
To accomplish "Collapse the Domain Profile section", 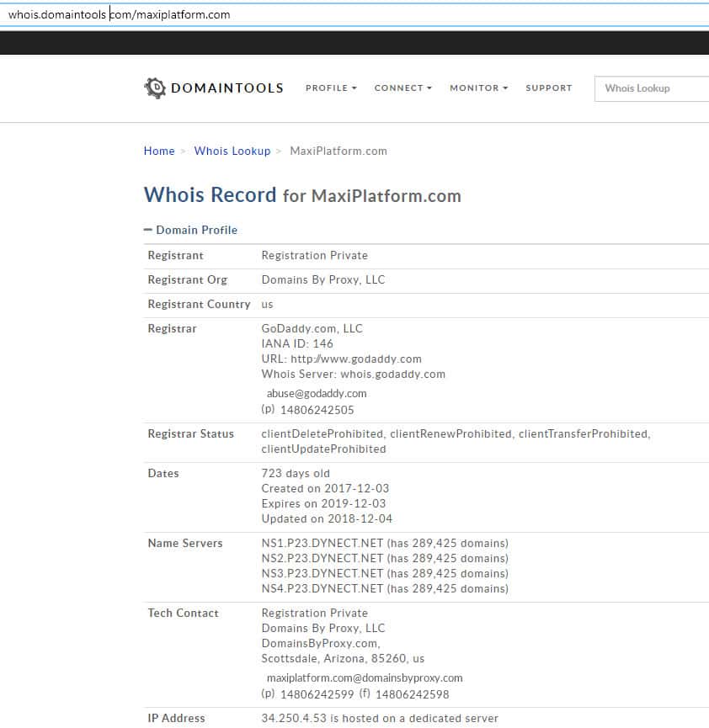I will pyautogui.click(x=190, y=230).
